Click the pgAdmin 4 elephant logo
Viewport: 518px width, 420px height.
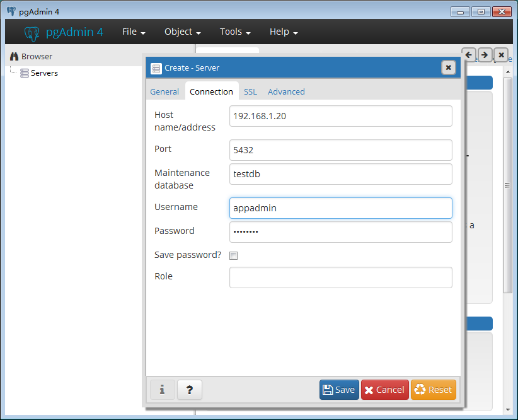pyautogui.click(x=32, y=32)
